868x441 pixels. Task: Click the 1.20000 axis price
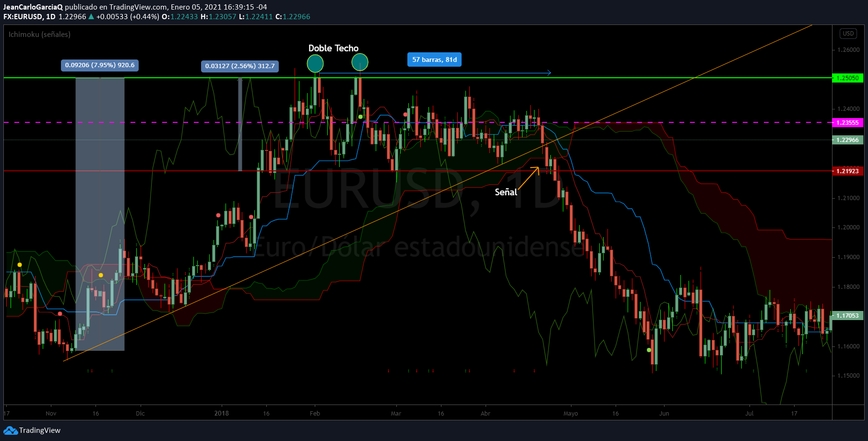tap(848, 227)
